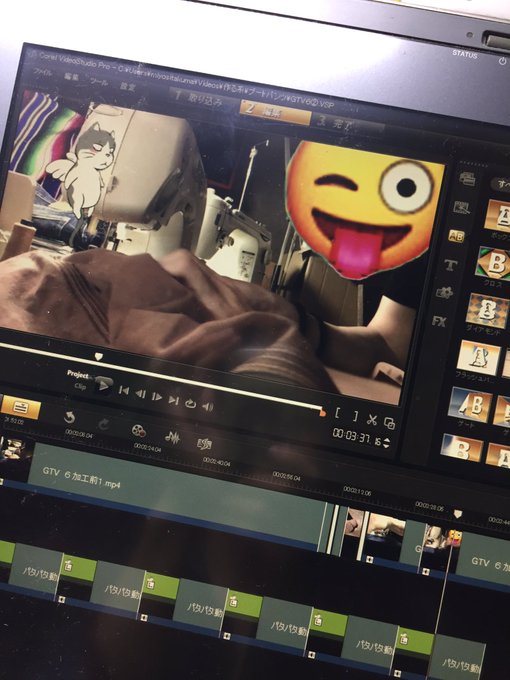Open the ファイル menu
Viewport: 510px width, 680px height.
coord(42,72)
